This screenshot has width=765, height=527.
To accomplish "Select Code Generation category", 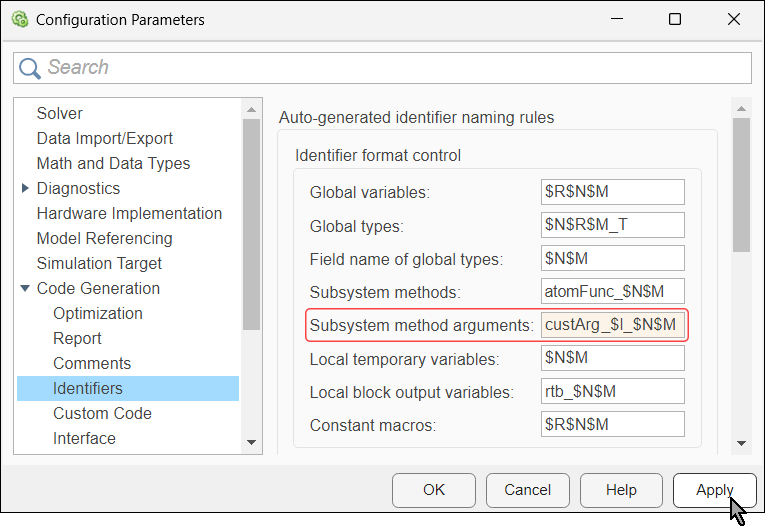I will pyautogui.click(x=98, y=288).
